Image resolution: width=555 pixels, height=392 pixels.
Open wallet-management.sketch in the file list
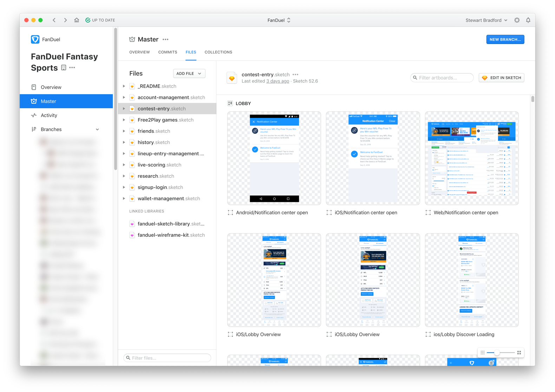[167, 198]
